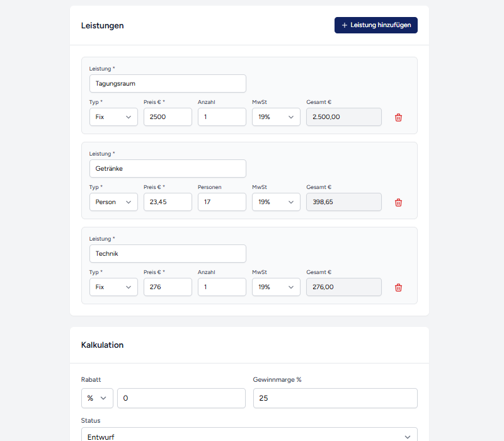The height and width of the screenshot is (441, 504).
Task: Expand the MwSt dropdown for Technik
Action: (276, 287)
